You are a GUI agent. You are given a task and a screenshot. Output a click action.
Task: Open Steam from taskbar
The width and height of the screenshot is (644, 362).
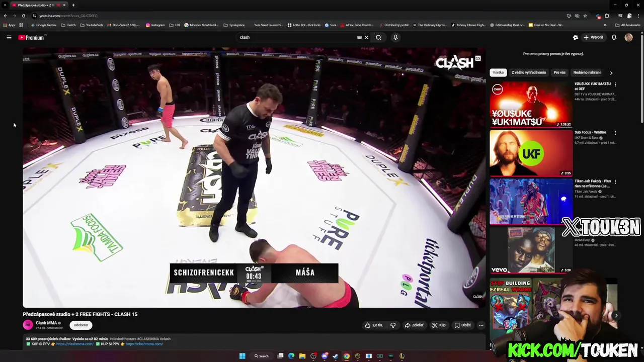(336, 356)
